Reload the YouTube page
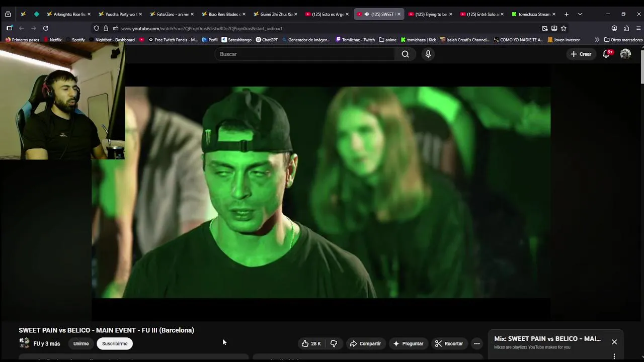The width and height of the screenshot is (644, 362). click(x=46, y=28)
